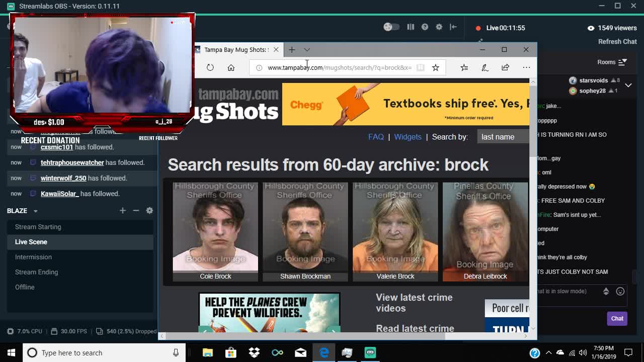Open the Search by last name dropdown
644x362 pixels.
(x=503, y=137)
